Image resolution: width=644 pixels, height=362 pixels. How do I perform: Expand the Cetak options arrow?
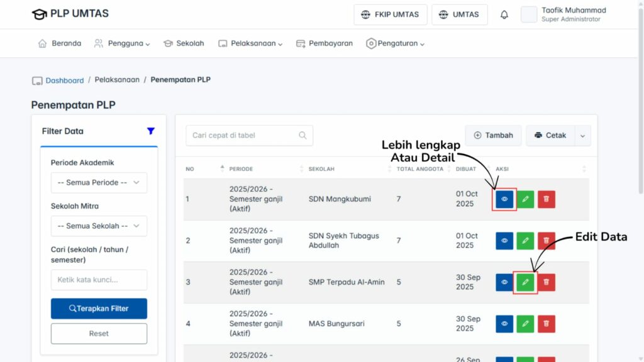click(582, 135)
